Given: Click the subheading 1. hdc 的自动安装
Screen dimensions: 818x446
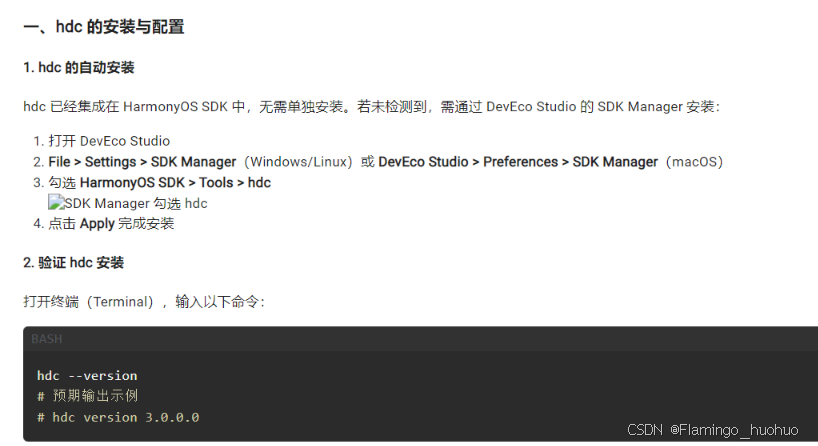Looking at the screenshot, I should [79, 68].
